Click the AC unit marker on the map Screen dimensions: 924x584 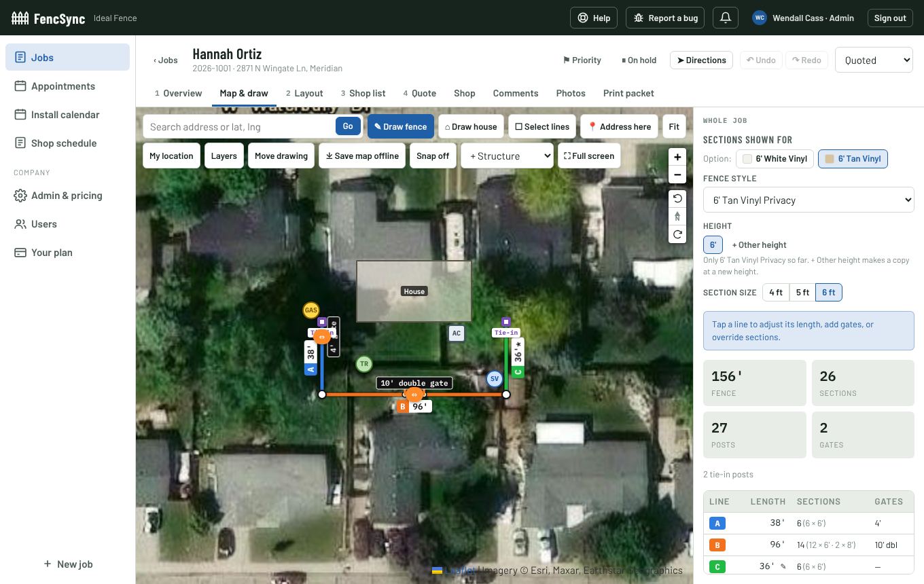[x=457, y=333]
